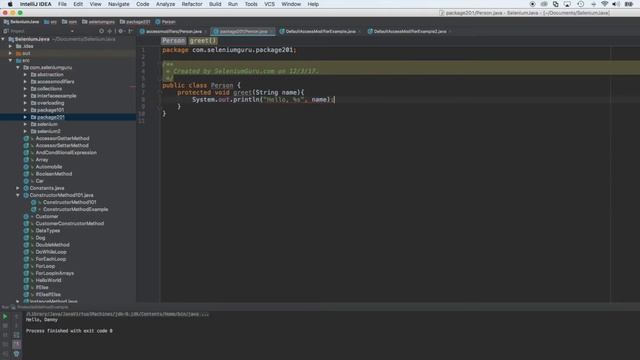640x360 pixels.
Task: Open the File menu
Action: pyautogui.click(x=62, y=4)
